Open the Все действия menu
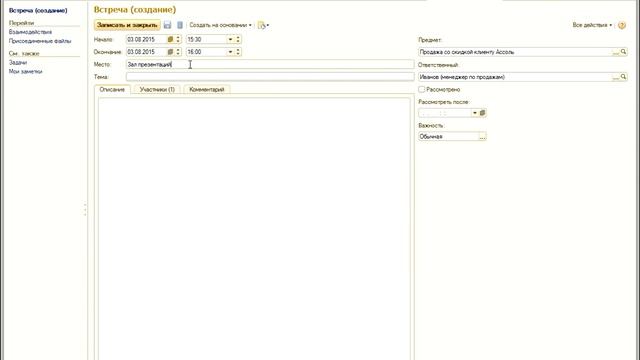Image resolution: width=640 pixels, height=360 pixels. (x=592, y=25)
